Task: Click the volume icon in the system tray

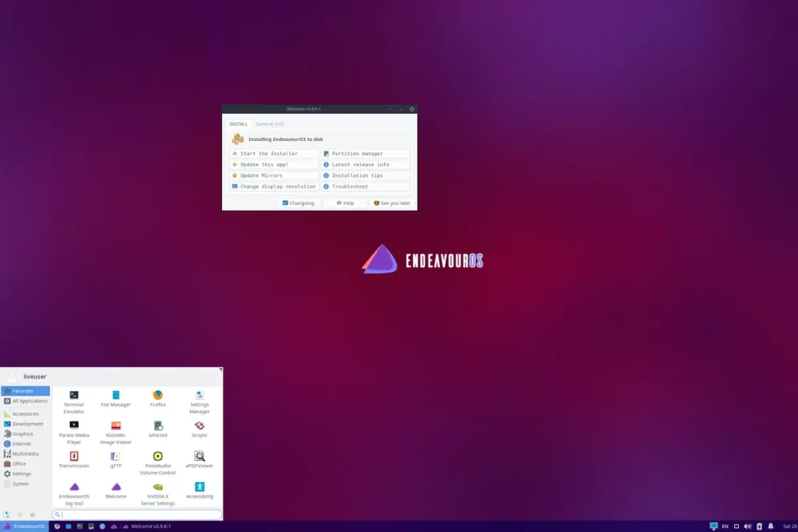Action: click(748, 526)
